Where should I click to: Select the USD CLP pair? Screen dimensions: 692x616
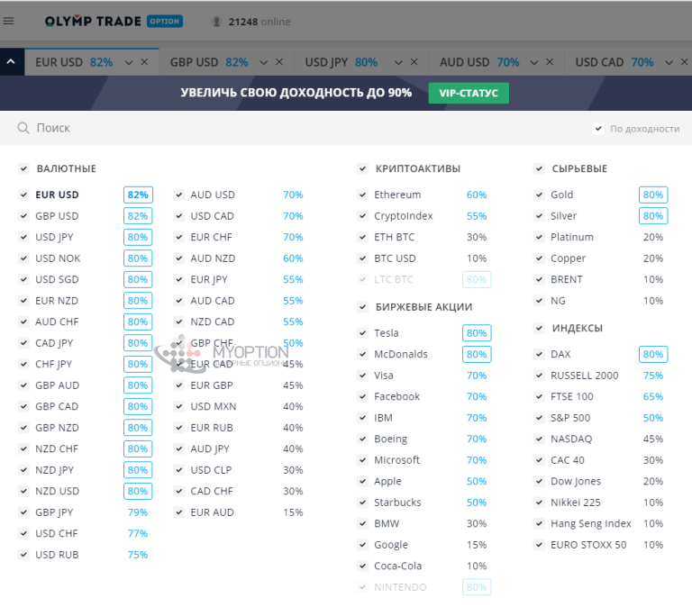(x=211, y=470)
